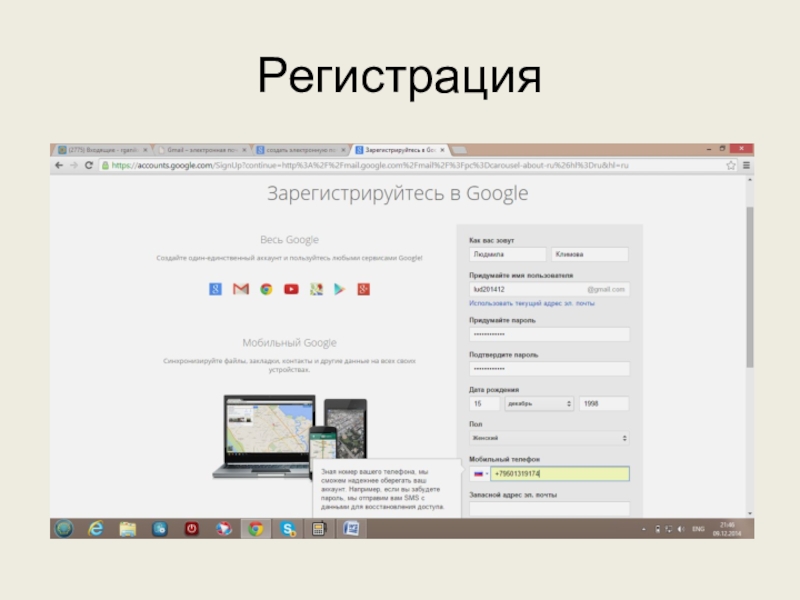Screen dimensions: 800x600
Task: Click the last name field Климова
Action: pos(590,254)
